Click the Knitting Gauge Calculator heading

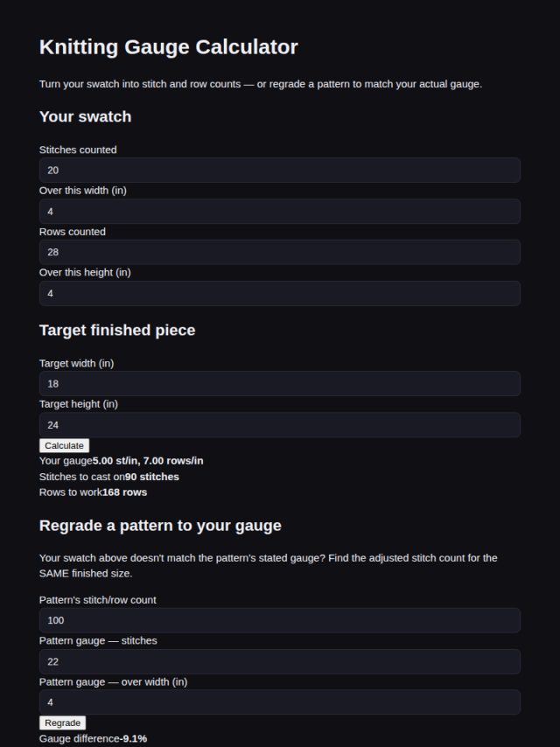[x=169, y=46]
